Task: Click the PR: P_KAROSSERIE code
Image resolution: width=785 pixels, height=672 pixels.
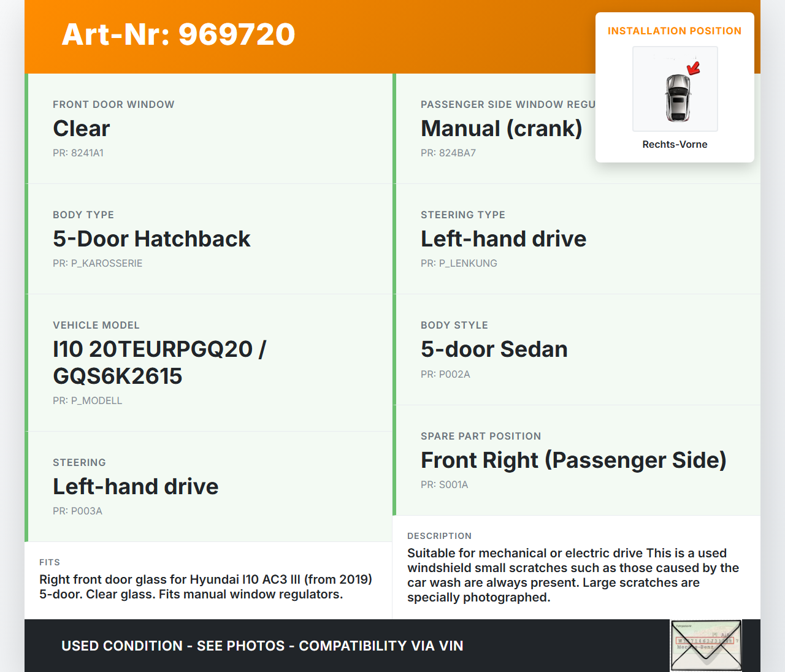Action: [98, 263]
